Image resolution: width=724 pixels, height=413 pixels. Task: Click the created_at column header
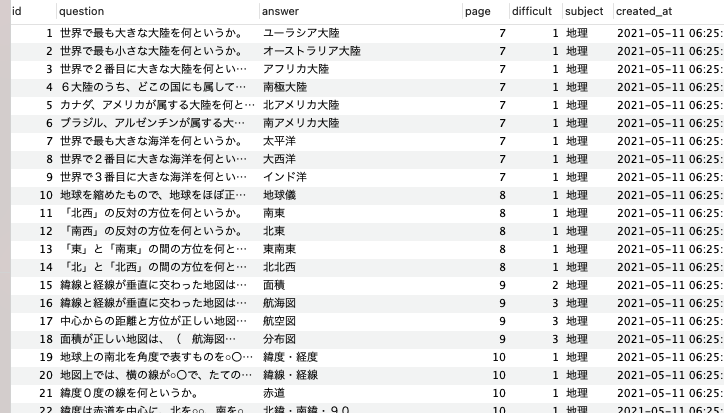click(x=644, y=11)
